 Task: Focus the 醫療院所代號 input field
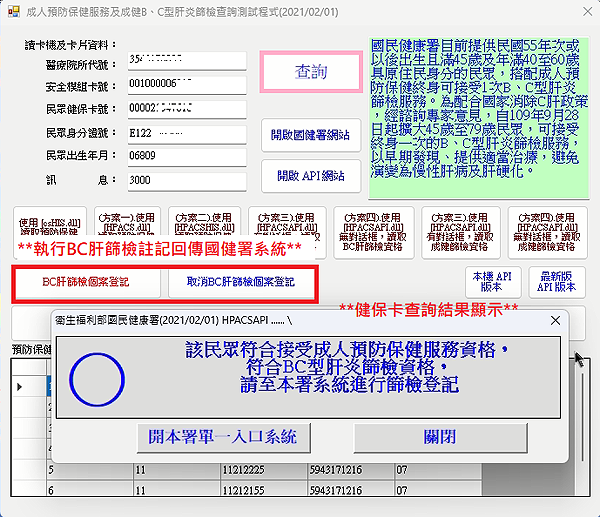tap(185, 61)
